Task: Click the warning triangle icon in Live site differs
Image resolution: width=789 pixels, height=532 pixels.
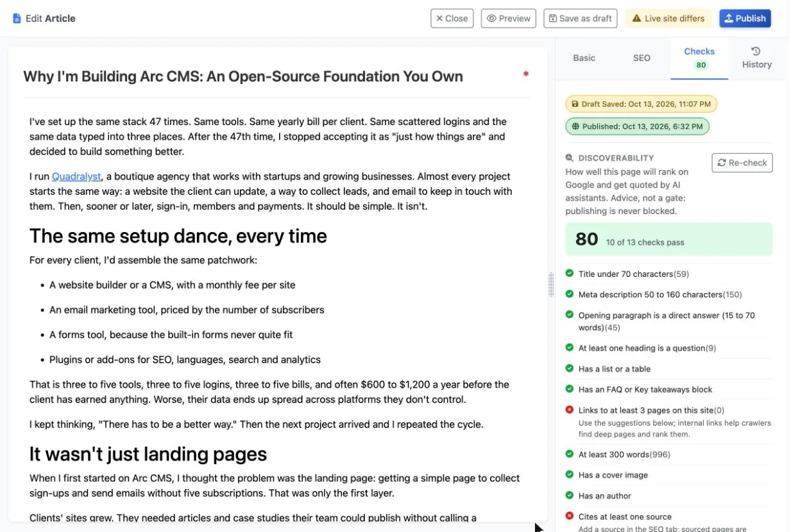Action: coord(636,19)
